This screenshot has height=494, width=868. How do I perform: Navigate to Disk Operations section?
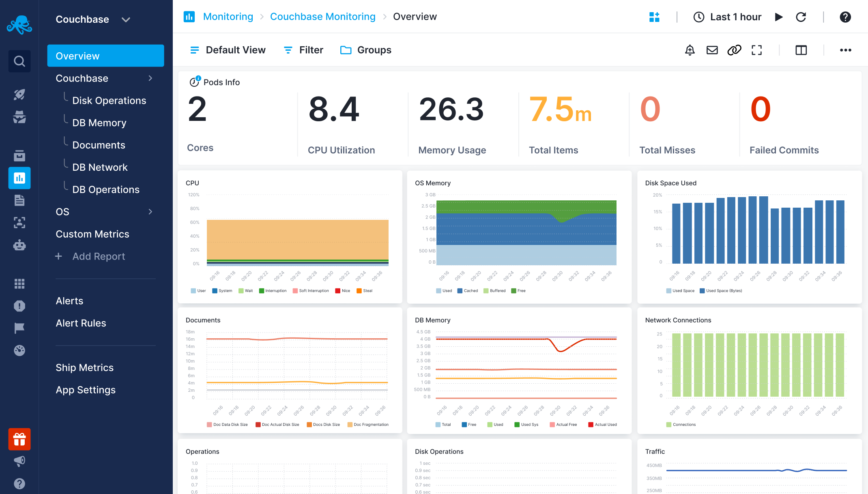(109, 100)
